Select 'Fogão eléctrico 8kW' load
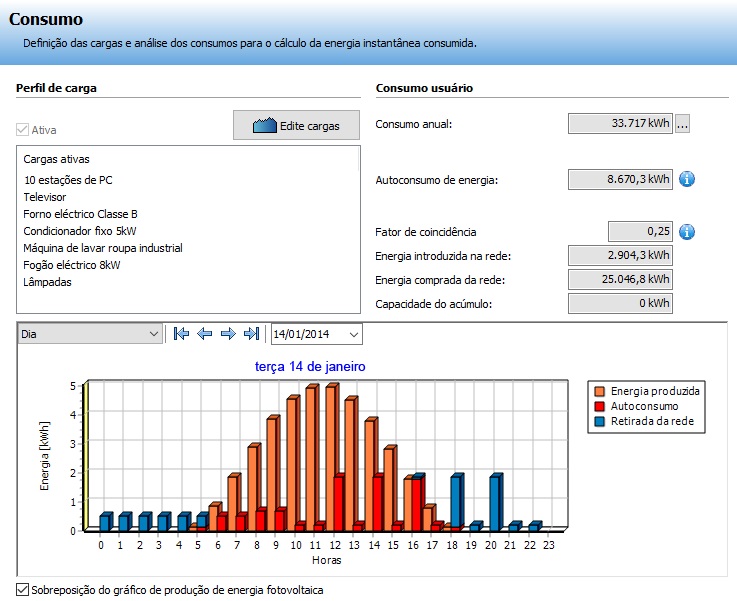Image resolution: width=737 pixels, height=601 pixels. [x=72, y=265]
